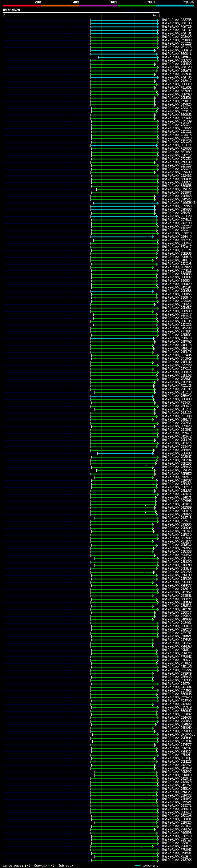Click the white query bar ending at 476
Screen dimensions: 197x868
point(81,13)
